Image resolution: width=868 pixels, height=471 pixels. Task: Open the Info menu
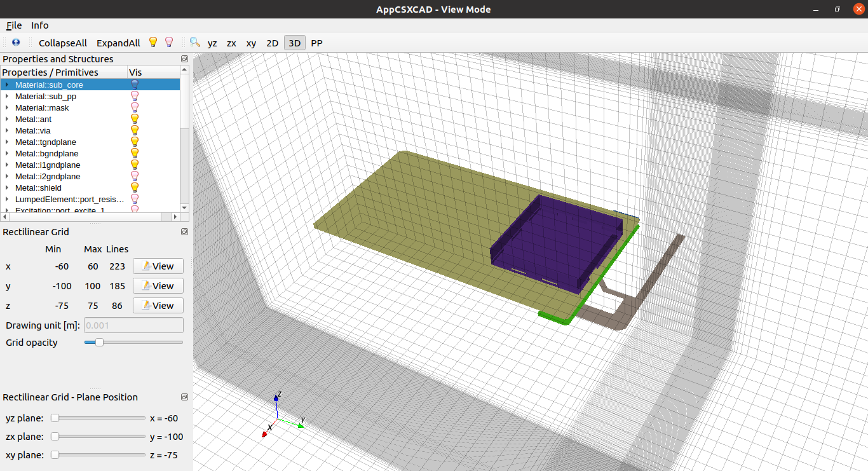[x=40, y=25]
